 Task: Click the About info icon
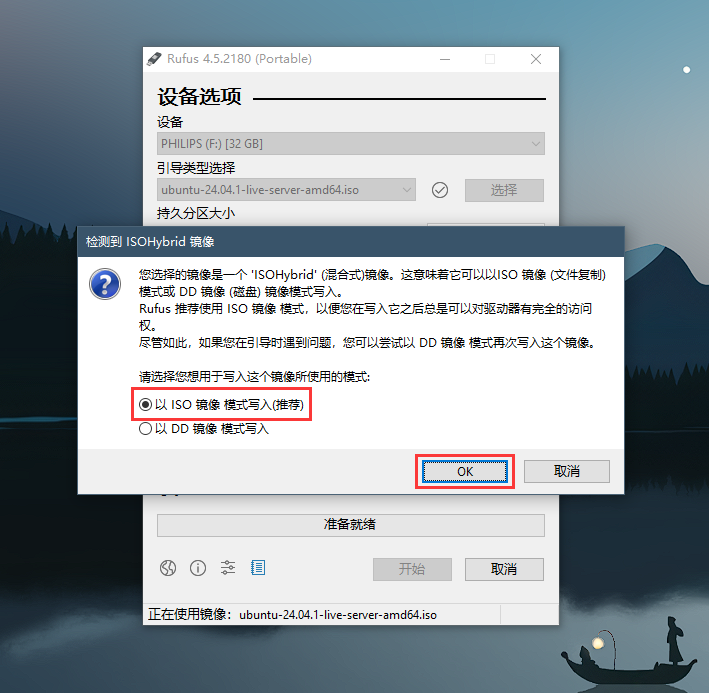198,568
